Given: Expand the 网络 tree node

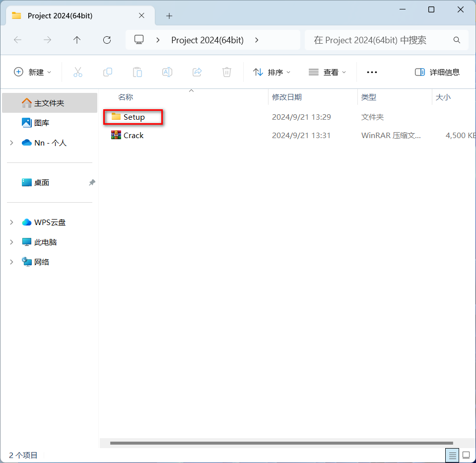Looking at the screenshot, I should (x=11, y=262).
